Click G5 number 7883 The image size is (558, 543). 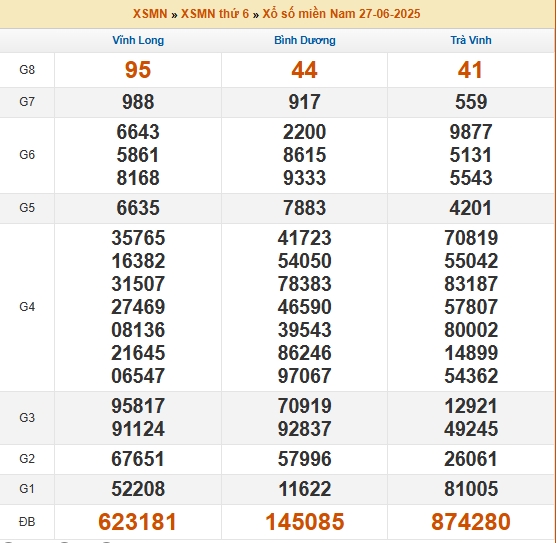304,208
